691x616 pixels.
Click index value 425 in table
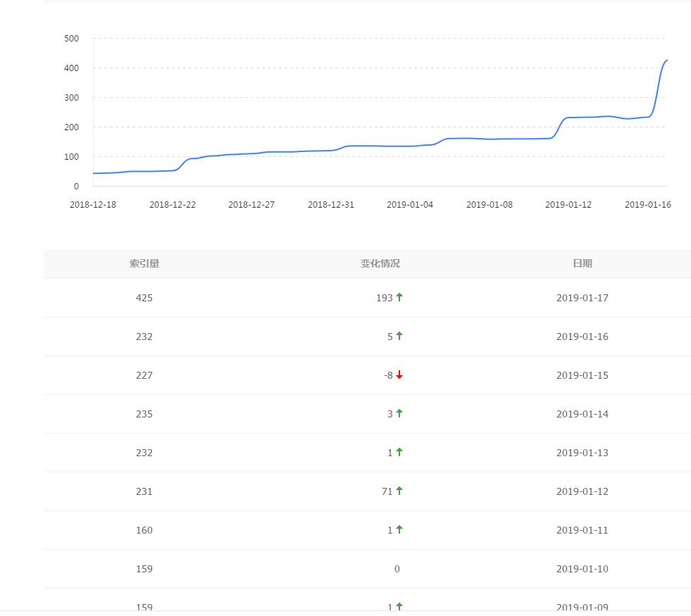tap(144, 298)
